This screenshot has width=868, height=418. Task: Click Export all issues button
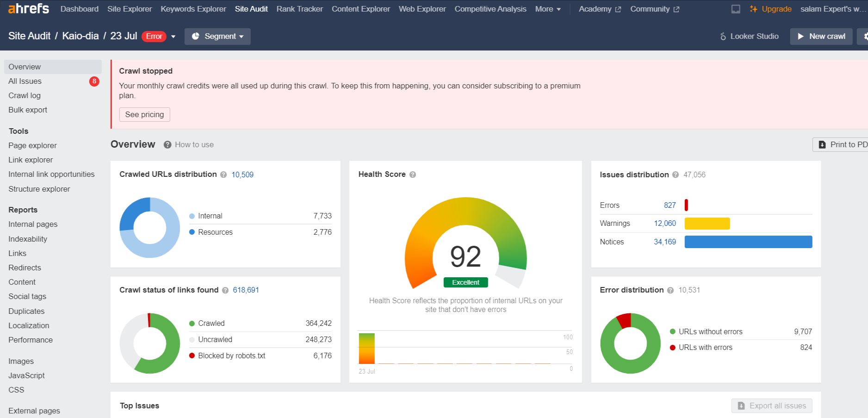pos(772,406)
